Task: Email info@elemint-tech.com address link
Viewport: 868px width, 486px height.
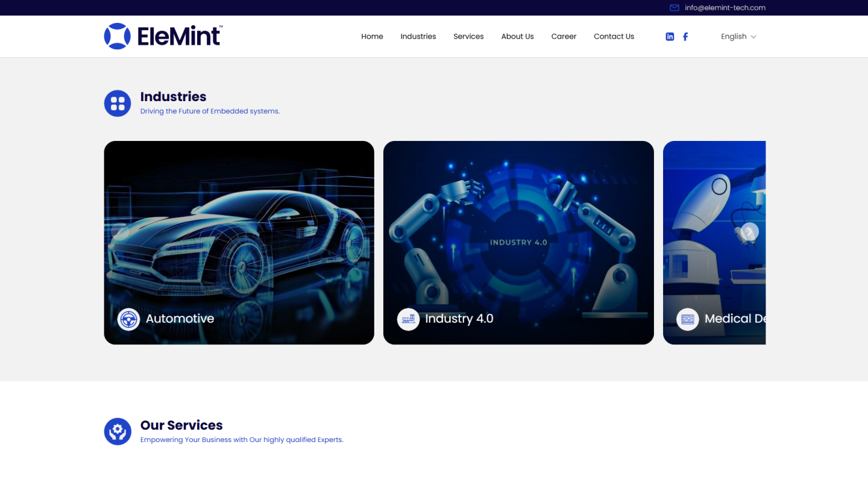Action: tap(725, 8)
